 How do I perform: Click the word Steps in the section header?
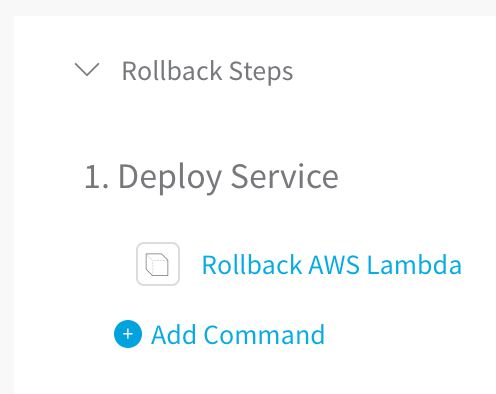click(261, 72)
